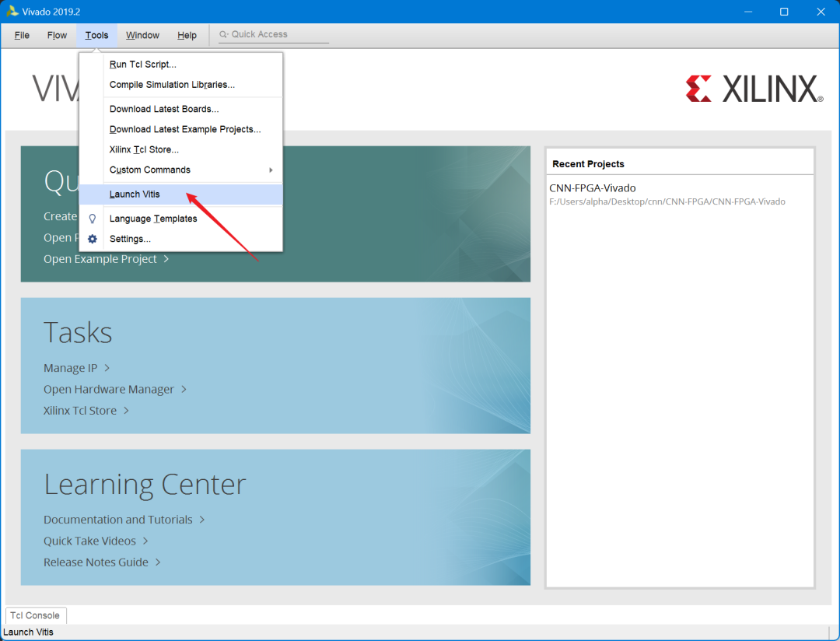
Task: Switch to the Tcl Console tab
Action: pos(35,615)
